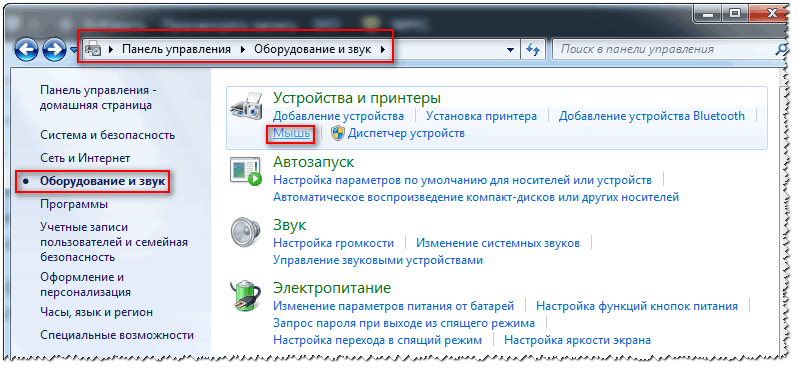This screenshot has height=370, width=799.
Task: Select Оборудование и звук in sidebar
Action: pos(103,181)
